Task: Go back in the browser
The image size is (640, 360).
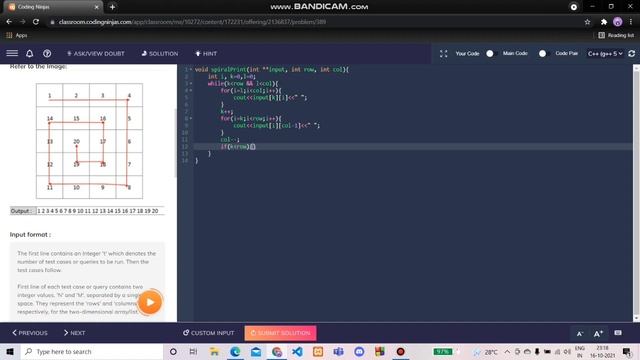Action: 9,22
